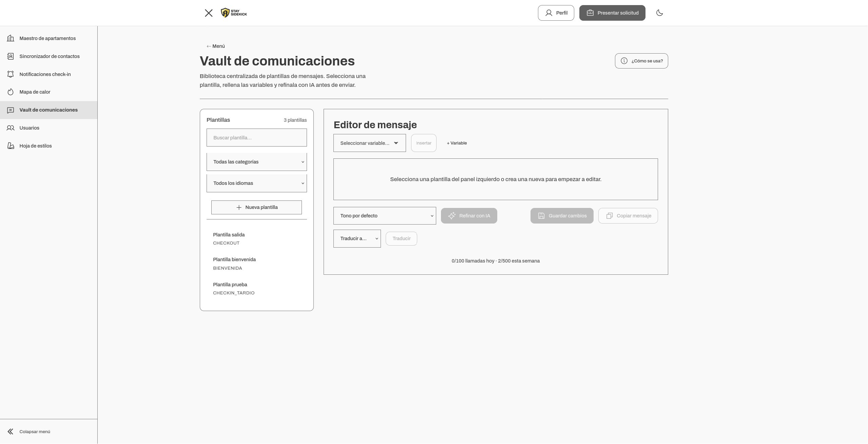Viewport: 868px width, 444px height.
Task: Select Vault de comunicaciones in the sidebar
Action: (49, 110)
